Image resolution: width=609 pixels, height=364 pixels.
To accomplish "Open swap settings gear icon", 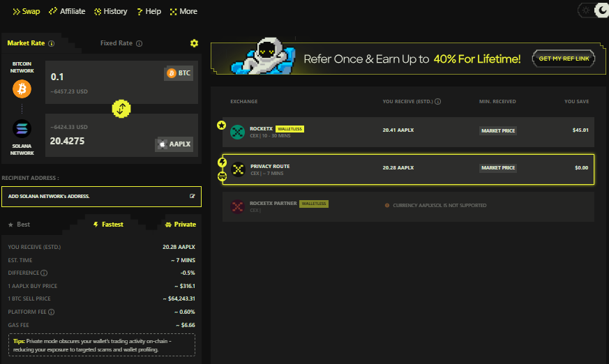I will point(194,43).
